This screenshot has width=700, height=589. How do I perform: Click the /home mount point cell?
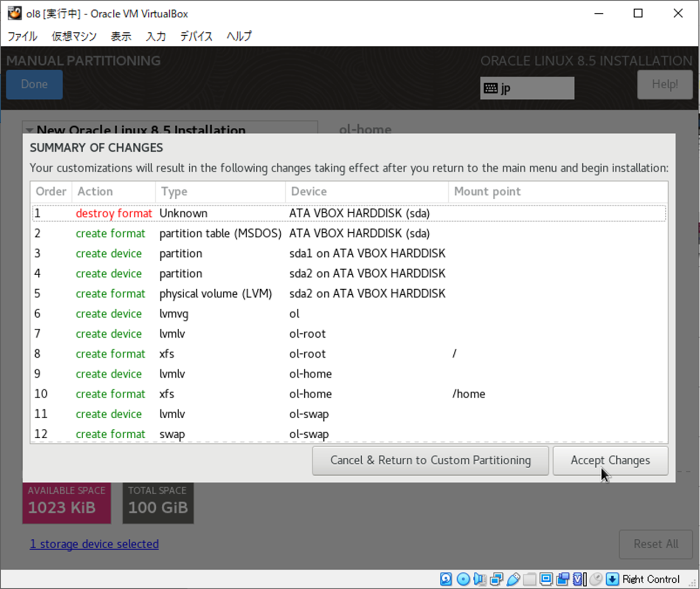click(x=469, y=394)
